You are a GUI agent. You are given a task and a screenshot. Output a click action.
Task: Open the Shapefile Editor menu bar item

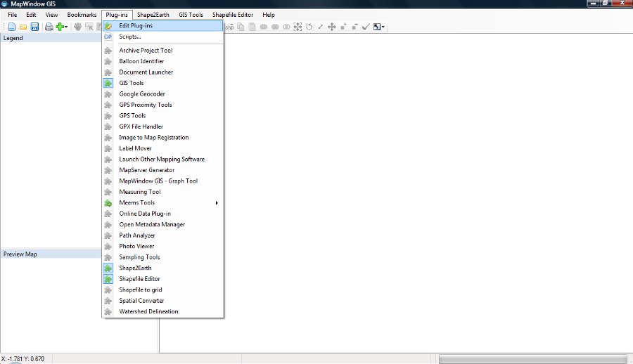coord(233,15)
